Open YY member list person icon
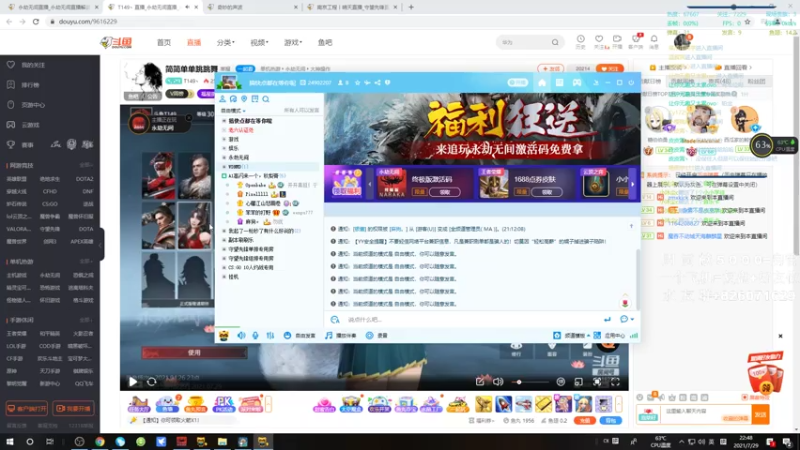 pos(222,99)
